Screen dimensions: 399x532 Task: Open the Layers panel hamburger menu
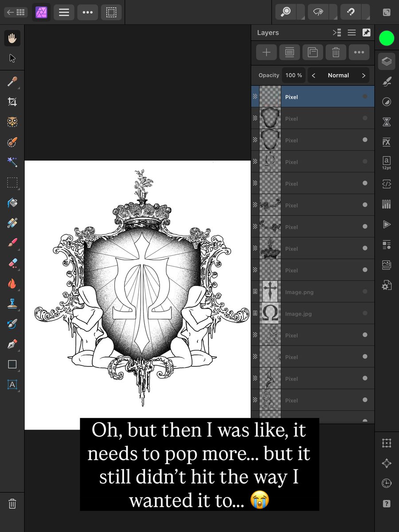coord(352,32)
